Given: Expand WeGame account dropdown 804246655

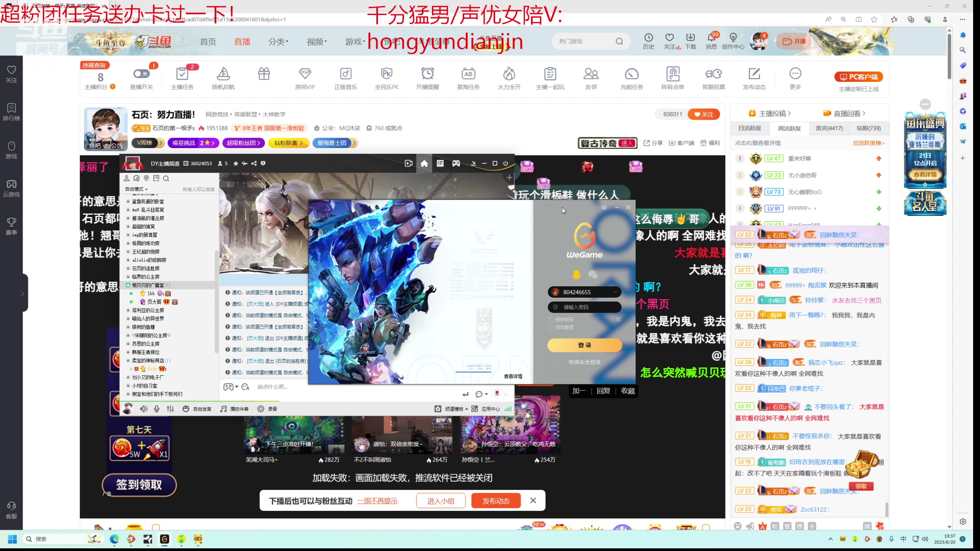Looking at the screenshot, I should (x=615, y=292).
